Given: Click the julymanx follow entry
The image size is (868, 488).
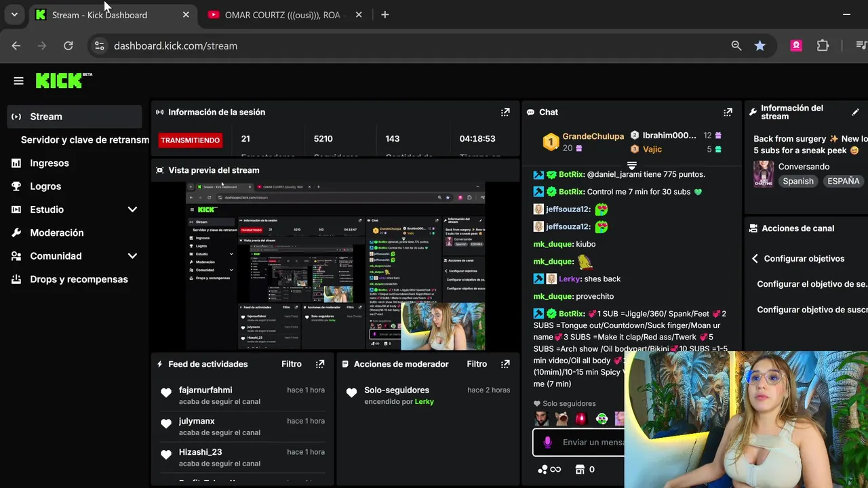Looking at the screenshot, I should pyautogui.click(x=242, y=426).
